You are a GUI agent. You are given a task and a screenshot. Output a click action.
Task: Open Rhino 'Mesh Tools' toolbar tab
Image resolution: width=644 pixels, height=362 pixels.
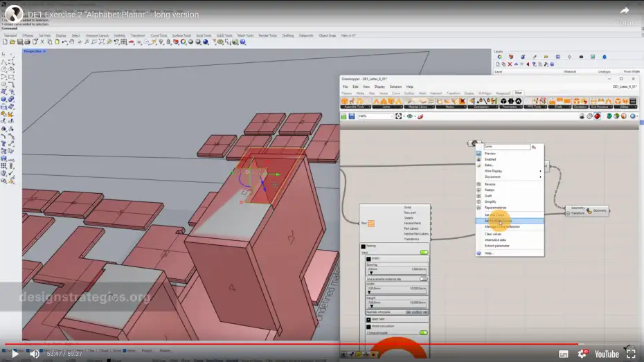(x=245, y=36)
